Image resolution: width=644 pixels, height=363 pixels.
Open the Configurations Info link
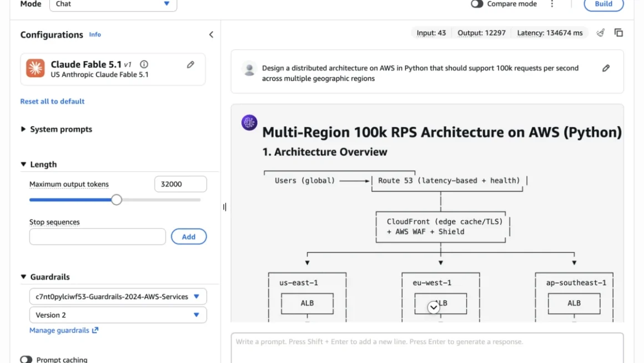[95, 34]
